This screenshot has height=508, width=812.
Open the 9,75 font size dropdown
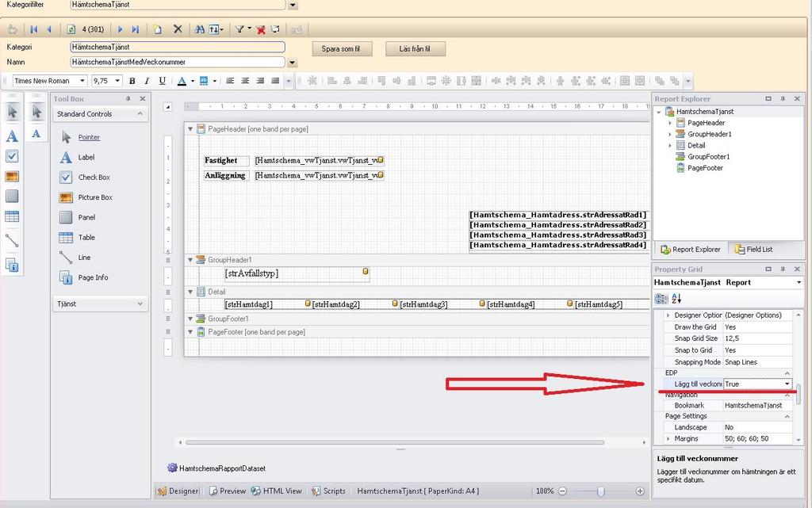click(x=117, y=81)
